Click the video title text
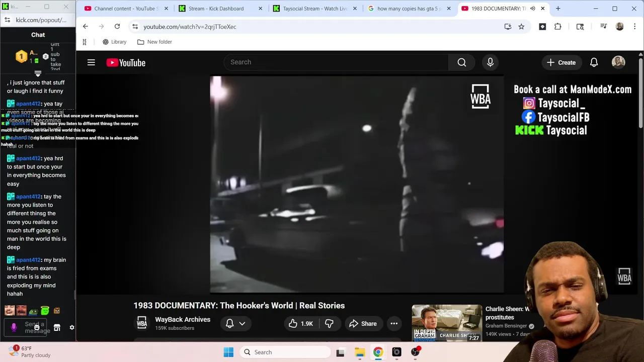 [x=239, y=305]
